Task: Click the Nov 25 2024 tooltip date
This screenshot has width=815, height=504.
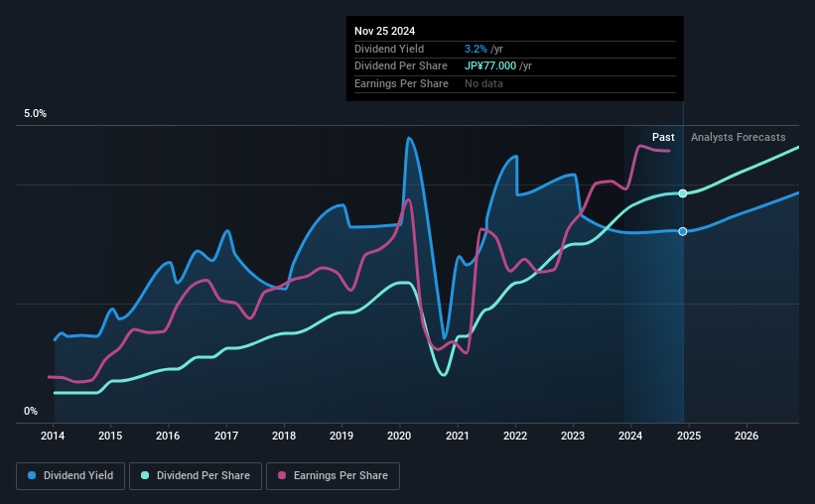Action: click(384, 31)
